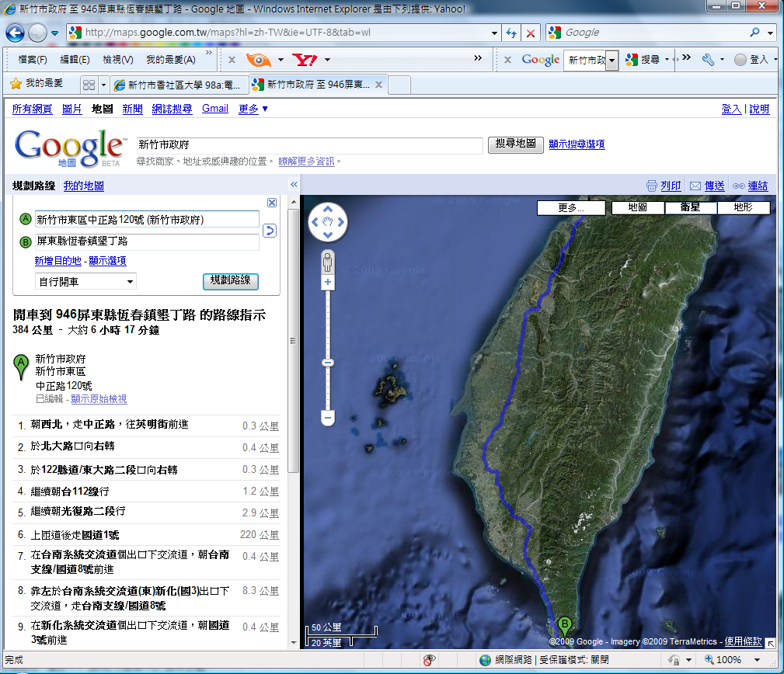Click the map pan right arrow
The width and height of the screenshot is (784, 674).
(341, 222)
